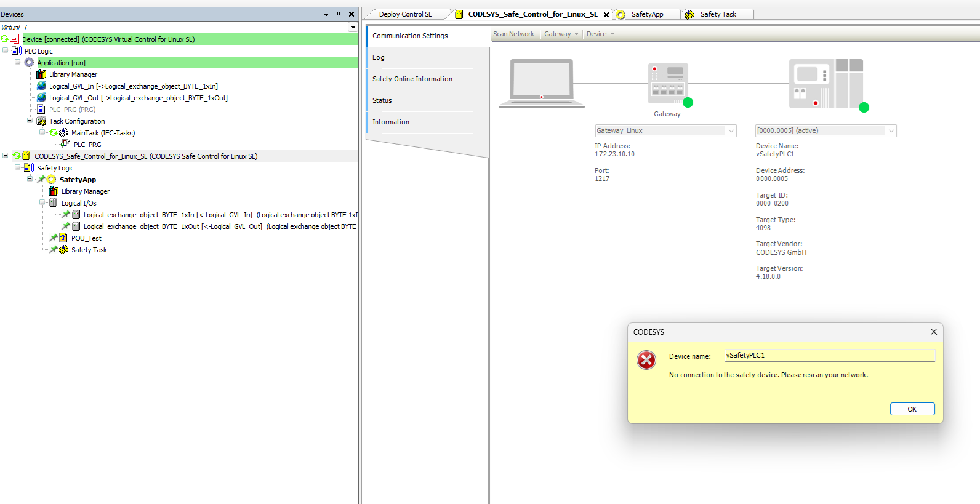Click the POU_Test icon in tree
Viewport: 980px width, 504px height.
63,238
